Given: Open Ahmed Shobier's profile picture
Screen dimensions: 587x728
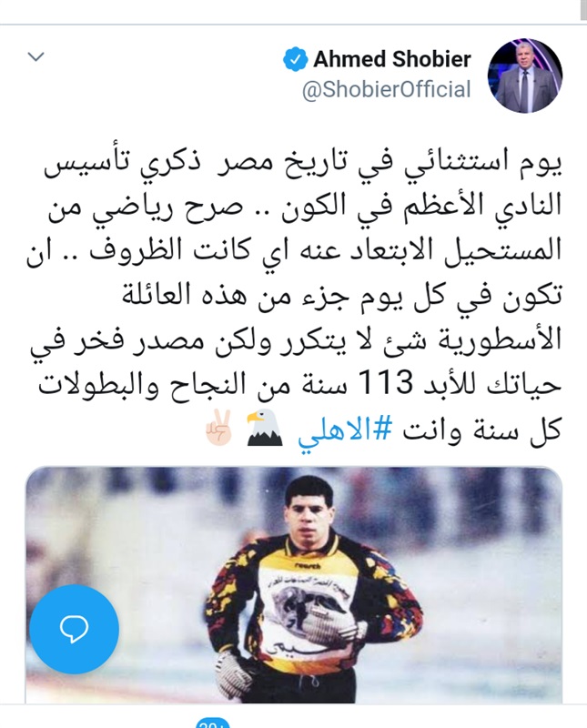Looking at the screenshot, I should coord(525,75).
